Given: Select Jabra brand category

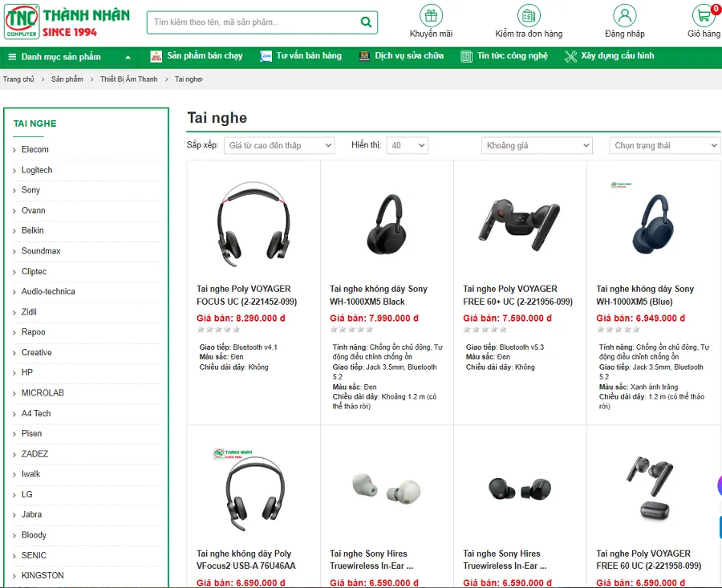Looking at the screenshot, I should pos(31,514).
